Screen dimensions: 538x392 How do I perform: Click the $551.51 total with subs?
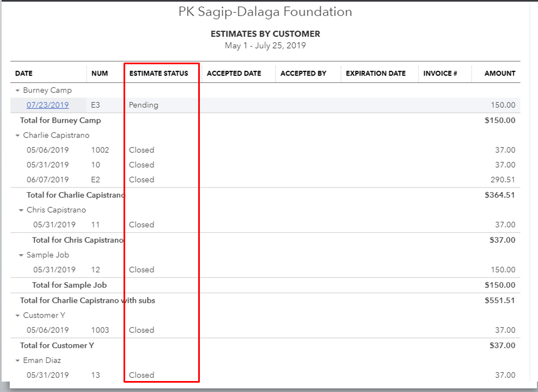(x=500, y=300)
